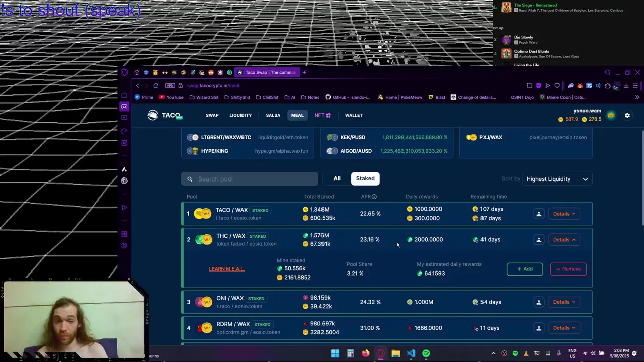Open the MEAL menu item
This screenshot has width=644, height=362.
pos(297,115)
